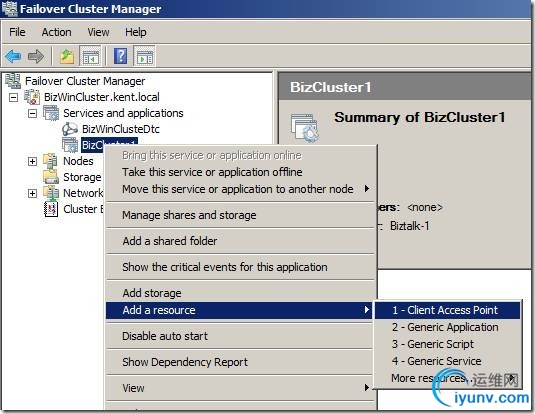Open the 'Add a resource' submenu arrow
535x414 pixels.
pos(367,310)
